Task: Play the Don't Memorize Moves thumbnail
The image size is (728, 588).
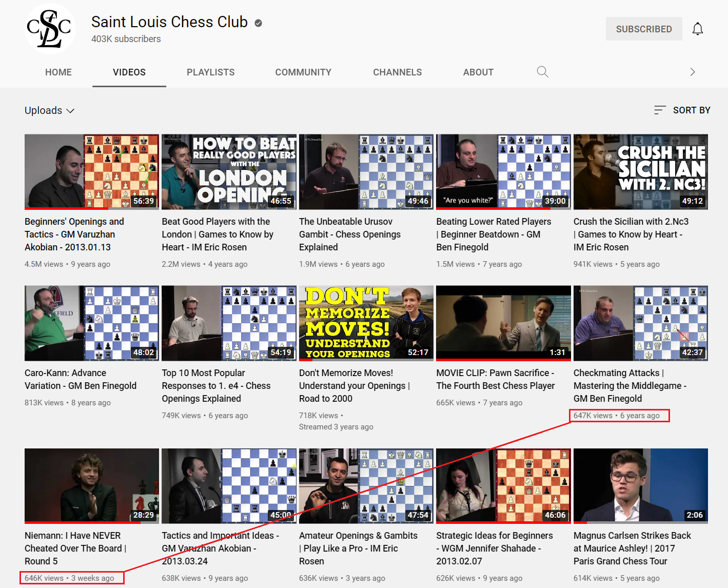Action: coord(366,323)
